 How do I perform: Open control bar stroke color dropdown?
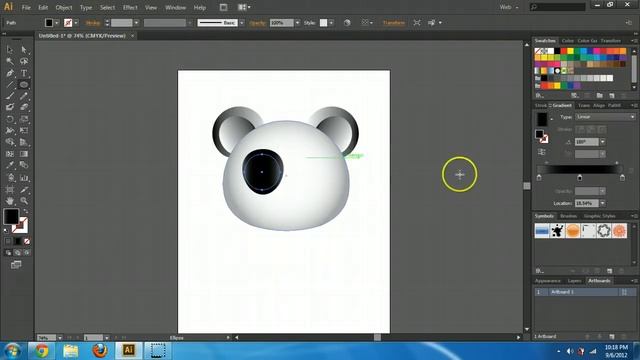[x=76, y=23]
